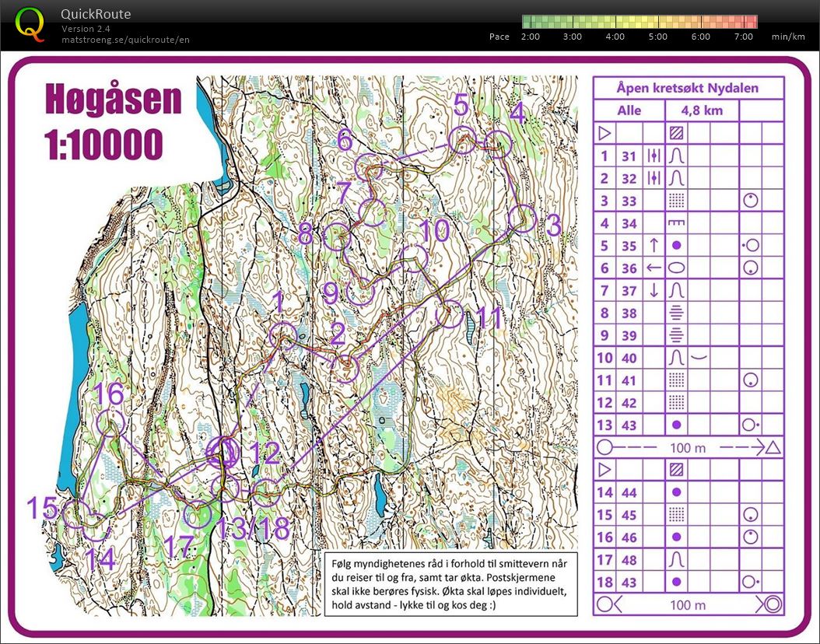Click the left arrow in row 6 code 36
Screen dimensions: 820x644
tap(654, 268)
